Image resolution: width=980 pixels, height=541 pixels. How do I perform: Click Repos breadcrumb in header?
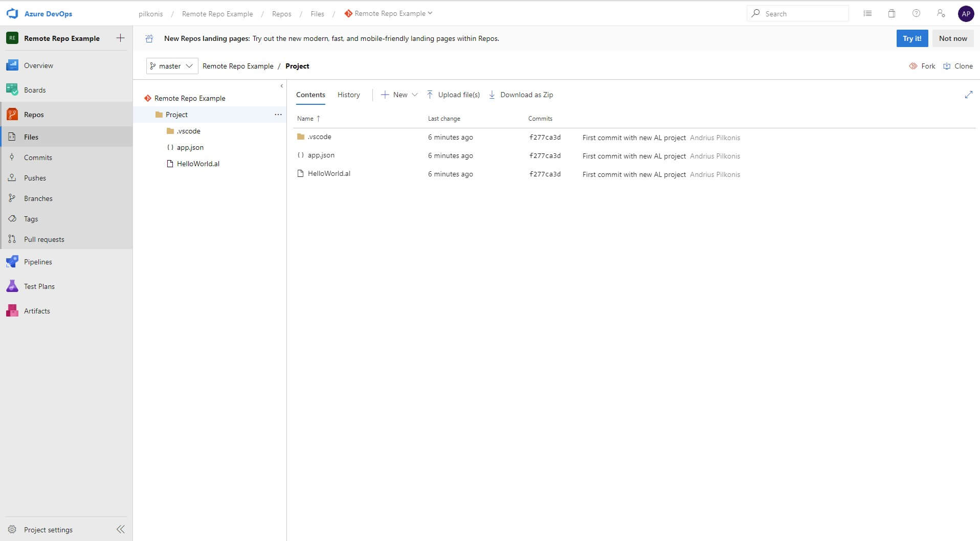click(x=281, y=14)
